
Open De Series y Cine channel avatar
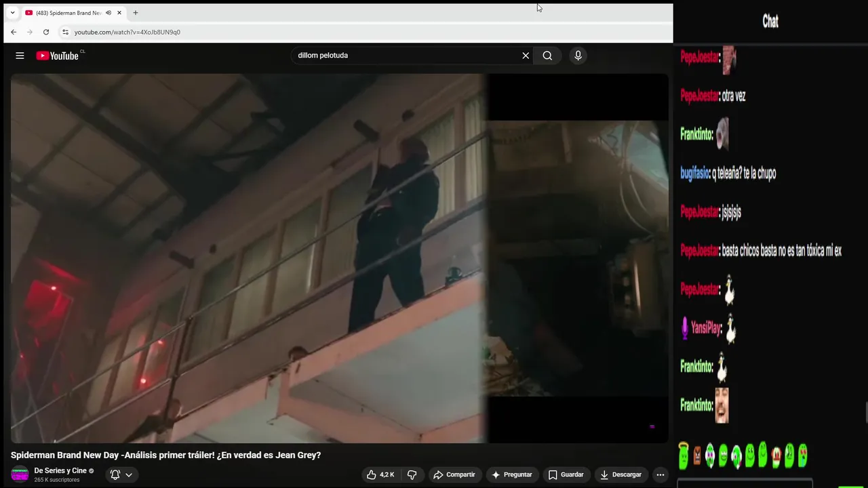click(x=20, y=474)
